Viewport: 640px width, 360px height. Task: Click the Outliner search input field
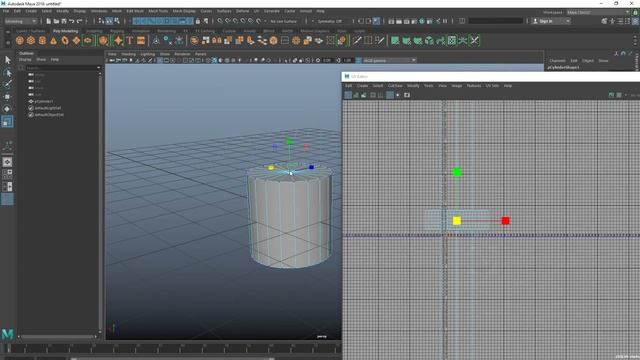(x=60, y=68)
